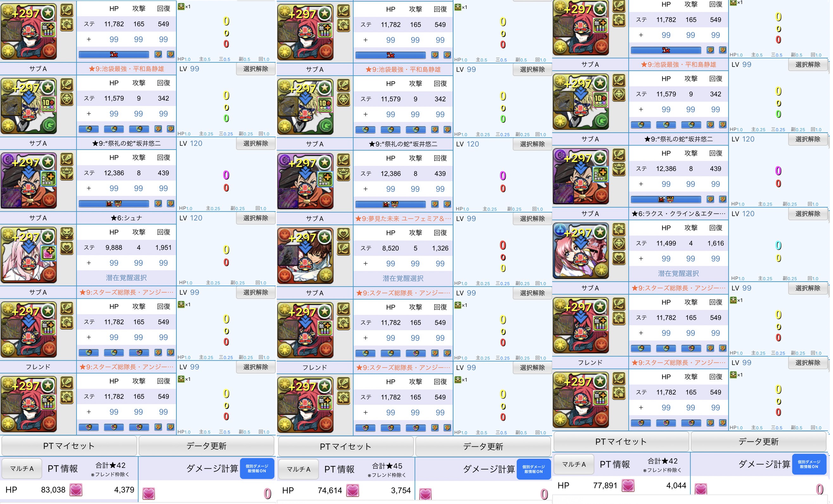Tap the top awakening icon beside シュナ portrait
Image resolution: width=833 pixels, height=504 pixels.
(67, 234)
